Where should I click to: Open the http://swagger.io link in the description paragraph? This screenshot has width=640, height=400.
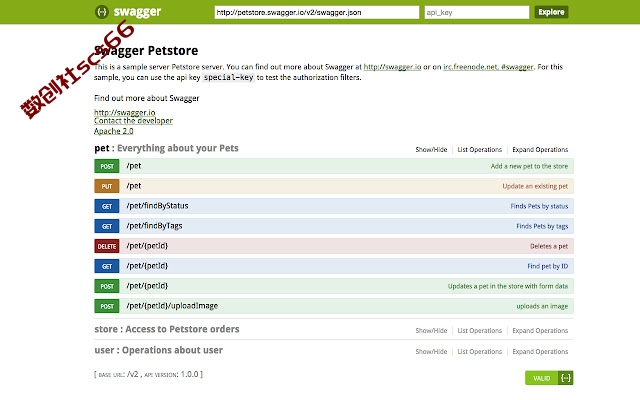pyautogui.click(x=392, y=67)
